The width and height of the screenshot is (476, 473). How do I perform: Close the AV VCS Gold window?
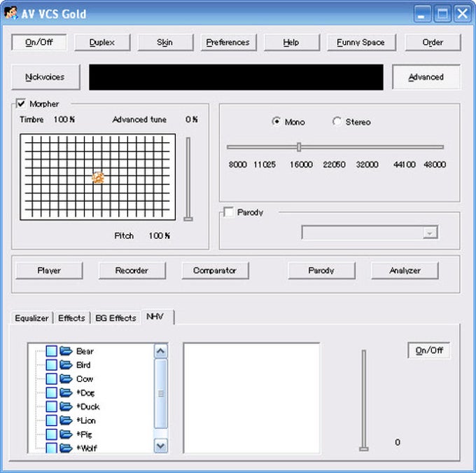pyautogui.click(x=462, y=13)
